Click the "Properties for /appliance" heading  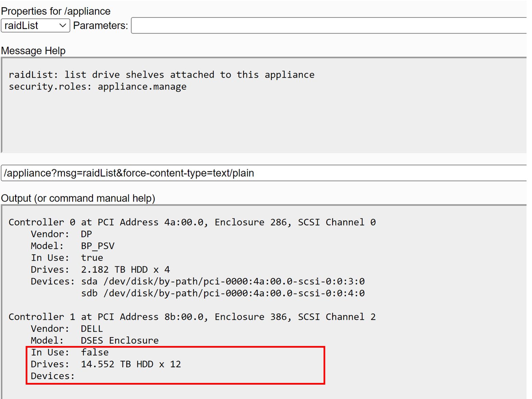tap(56, 11)
